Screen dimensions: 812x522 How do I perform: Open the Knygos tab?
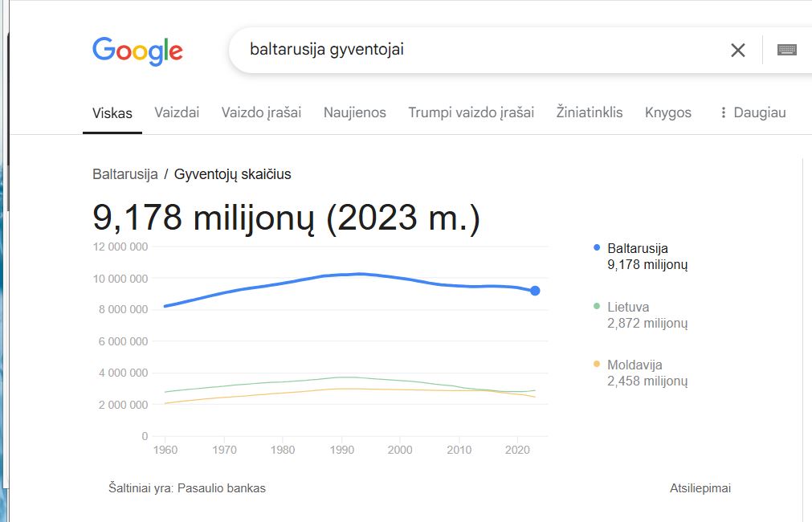(x=668, y=112)
